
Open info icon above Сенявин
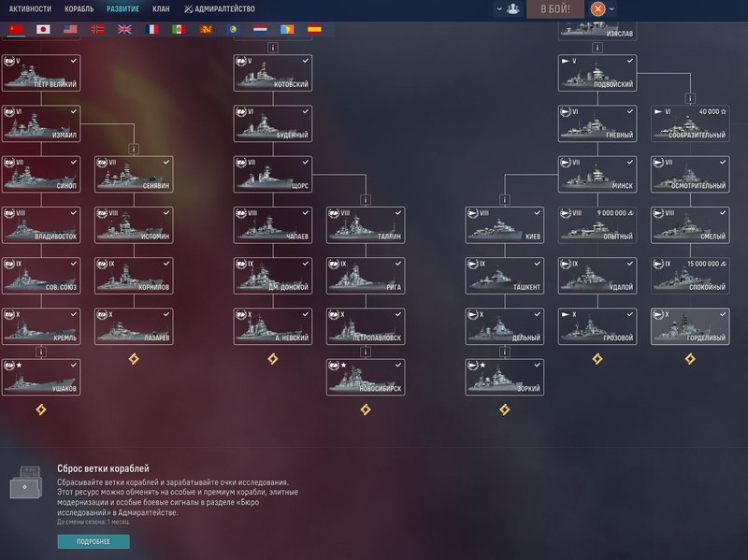(x=134, y=149)
